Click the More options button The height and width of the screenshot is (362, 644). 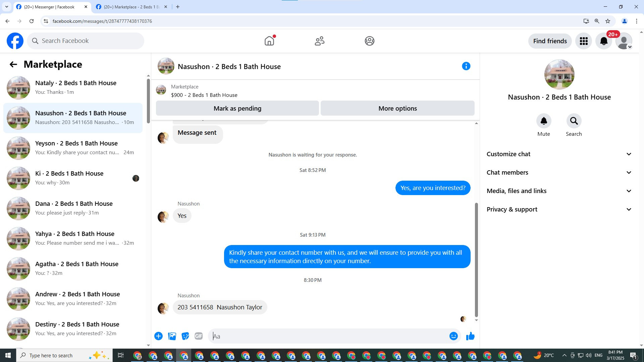pyautogui.click(x=397, y=108)
